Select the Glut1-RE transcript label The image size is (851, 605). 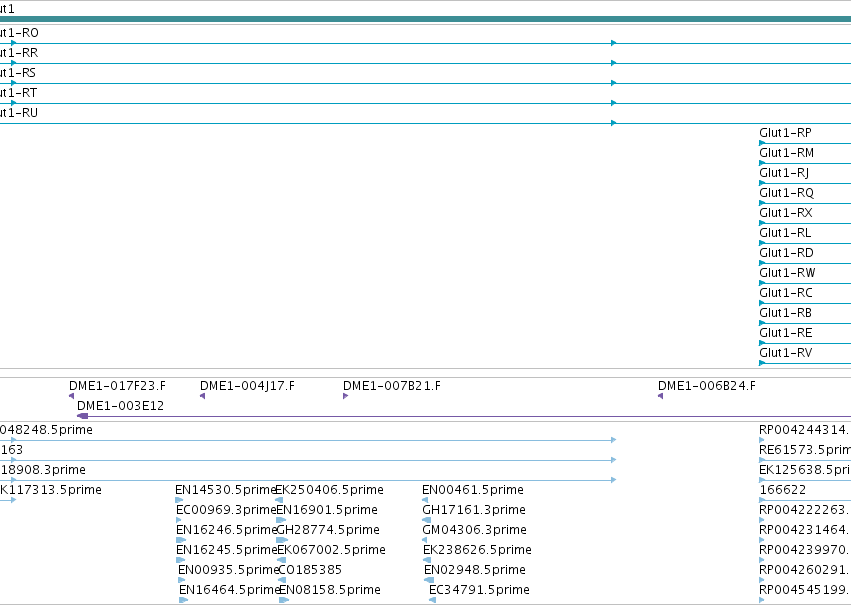[786, 334]
